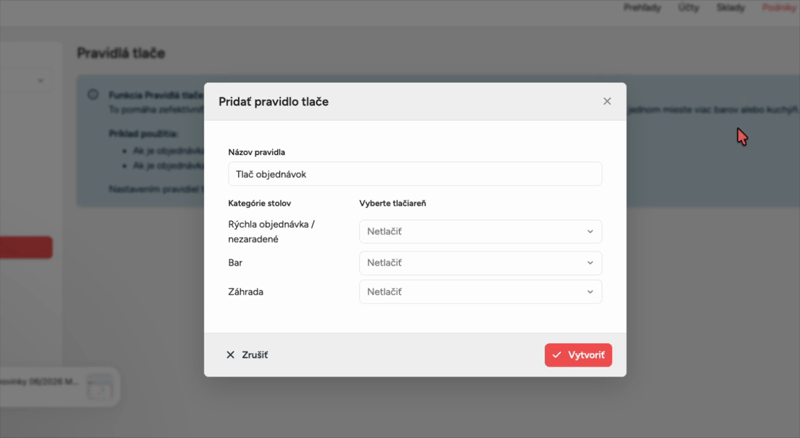
Task: Click the Názov pravidla text field
Action: click(415, 174)
